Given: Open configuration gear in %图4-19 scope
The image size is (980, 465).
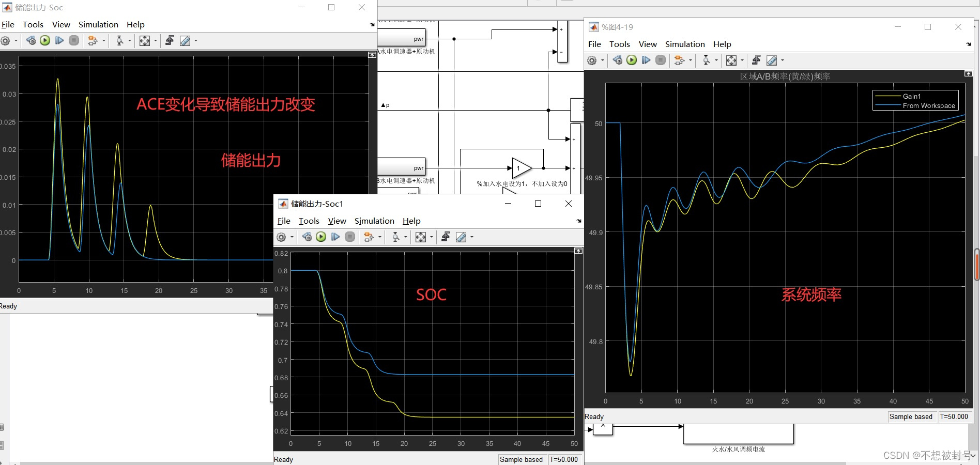Looking at the screenshot, I should pos(592,60).
